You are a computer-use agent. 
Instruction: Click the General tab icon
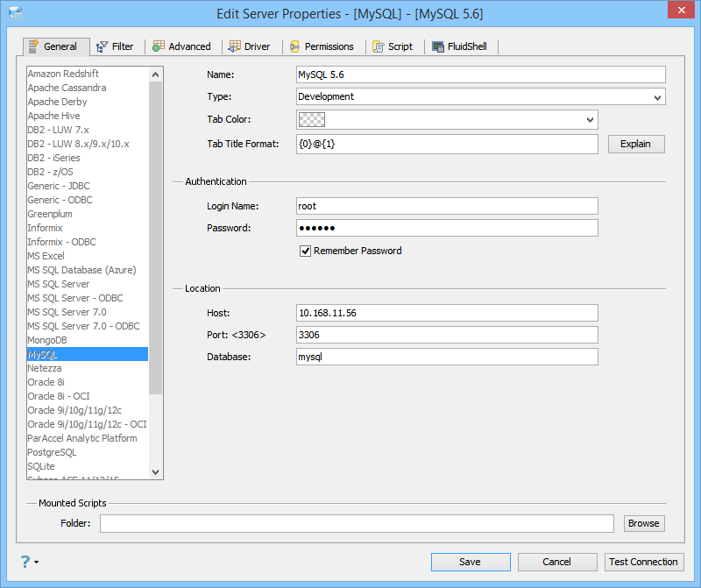33,46
